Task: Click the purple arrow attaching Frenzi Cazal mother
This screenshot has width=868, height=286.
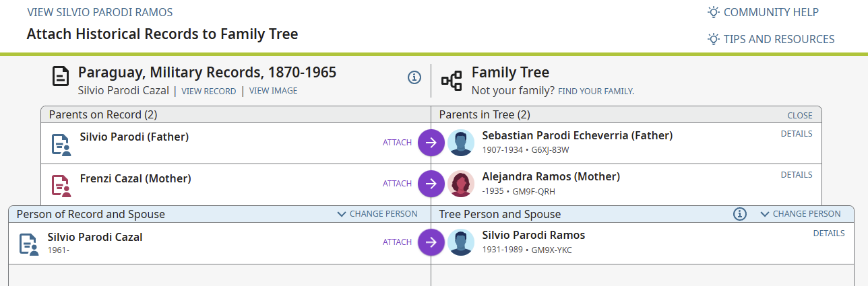Action: click(431, 184)
